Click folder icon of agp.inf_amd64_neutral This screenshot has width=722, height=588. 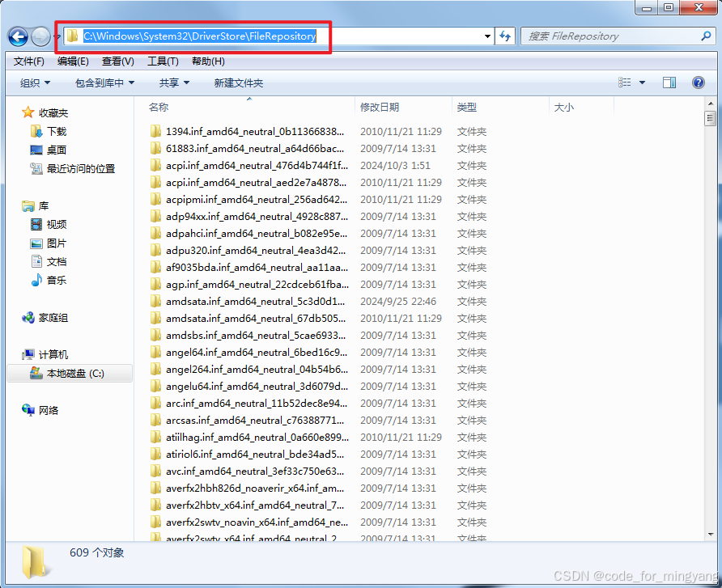(x=155, y=285)
